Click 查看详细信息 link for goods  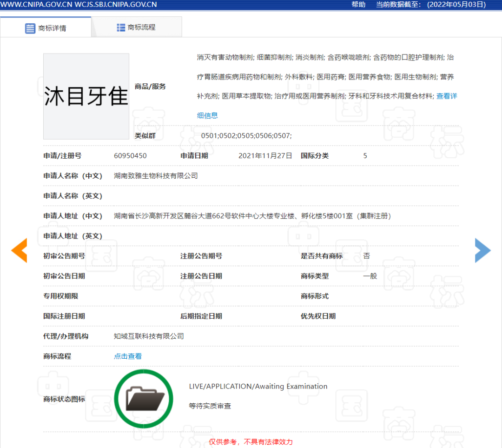coord(447,96)
